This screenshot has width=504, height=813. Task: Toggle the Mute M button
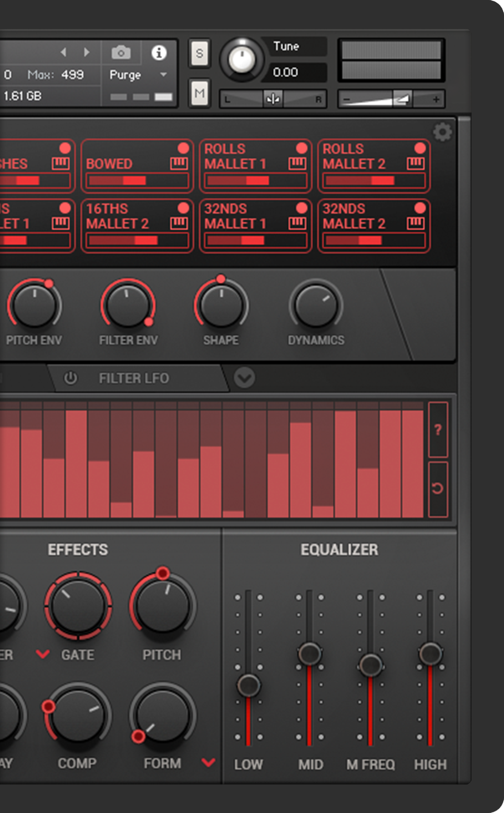[199, 93]
